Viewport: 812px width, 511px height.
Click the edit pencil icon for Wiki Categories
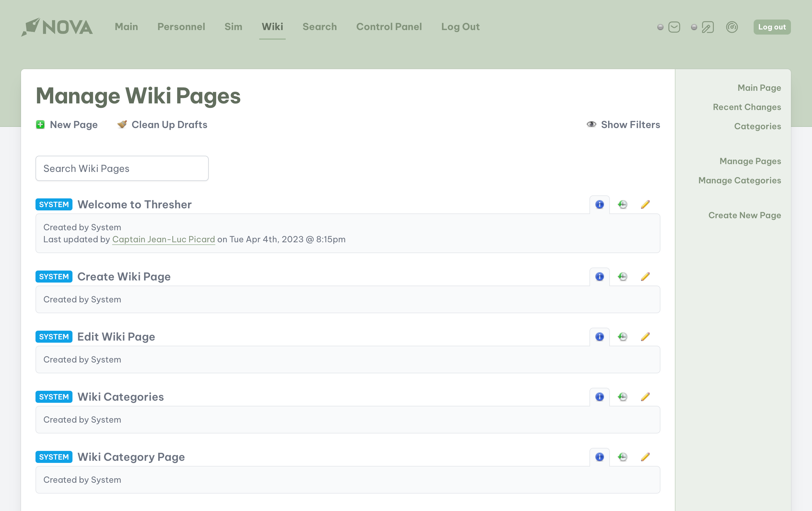(x=645, y=396)
